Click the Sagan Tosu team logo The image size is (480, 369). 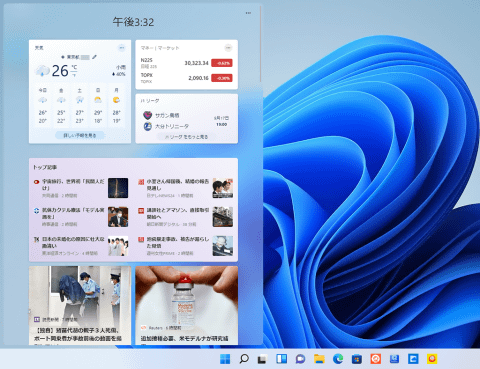[148, 115]
